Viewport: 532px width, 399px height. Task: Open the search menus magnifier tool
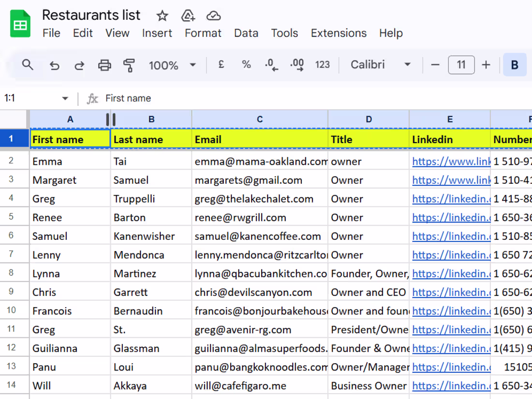coord(28,64)
